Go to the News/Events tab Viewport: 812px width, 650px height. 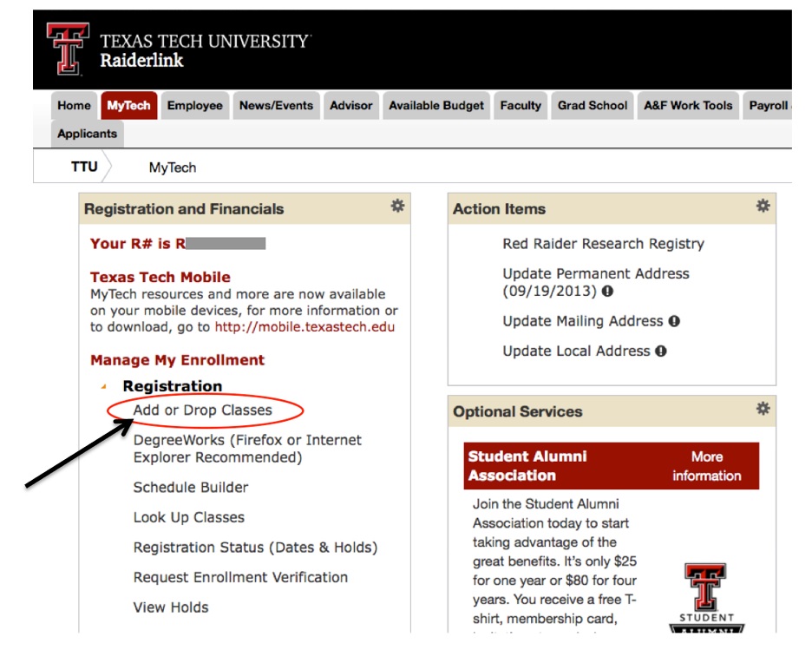coord(276,106)
